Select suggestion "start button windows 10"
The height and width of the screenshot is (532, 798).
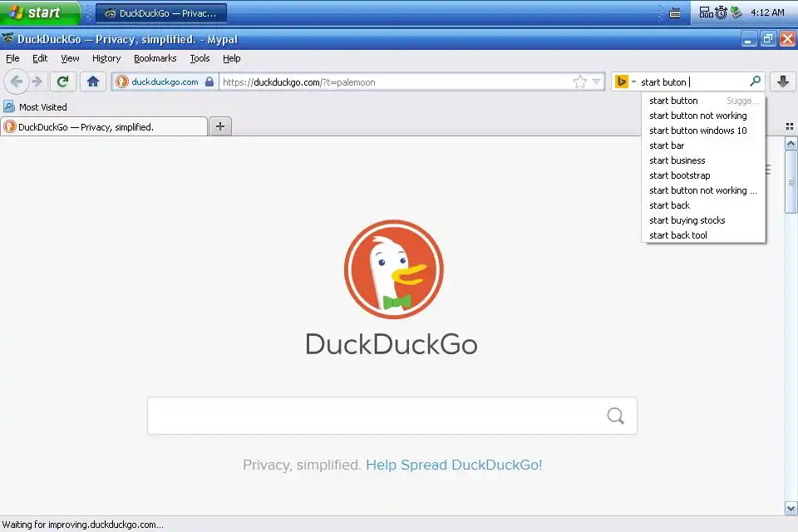(703, 131)
